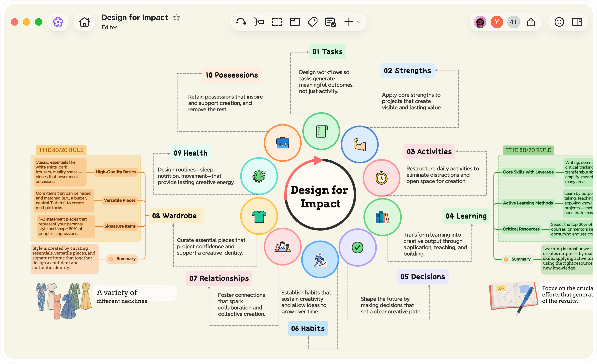Select the 07 Relationships topic
597x364 pixels.
click(x=219, y=278)
